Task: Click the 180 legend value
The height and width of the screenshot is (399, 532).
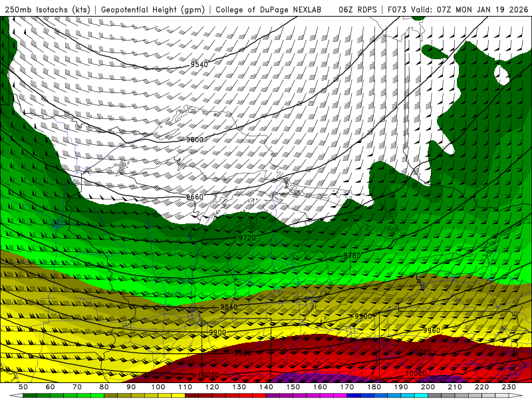Action: click(x=374, y=387)
